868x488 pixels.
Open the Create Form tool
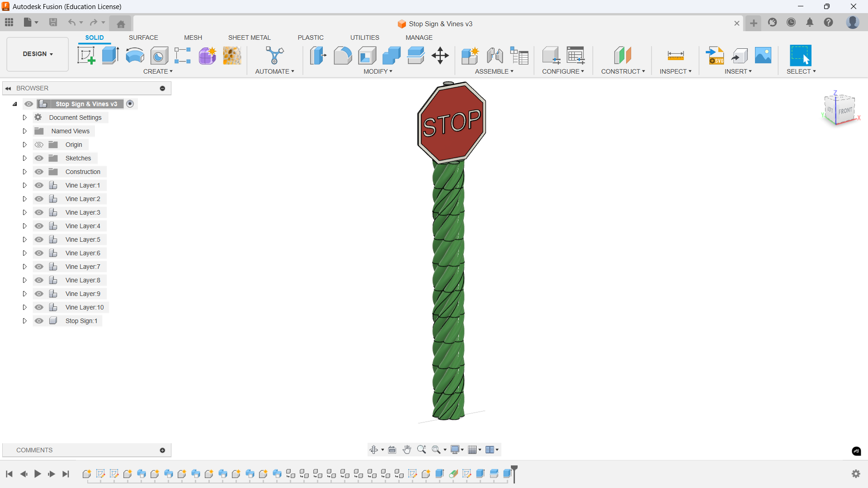click(208, 56)
